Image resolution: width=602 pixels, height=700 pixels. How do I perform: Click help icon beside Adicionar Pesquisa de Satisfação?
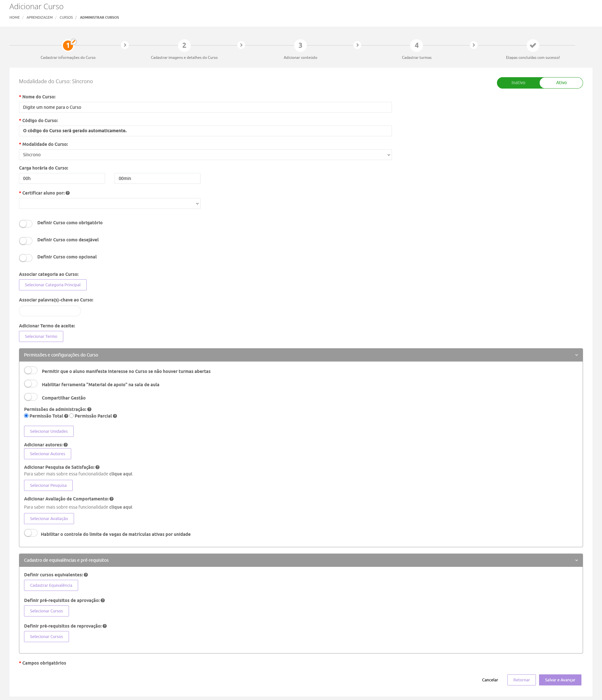click(x=97, y=467)
